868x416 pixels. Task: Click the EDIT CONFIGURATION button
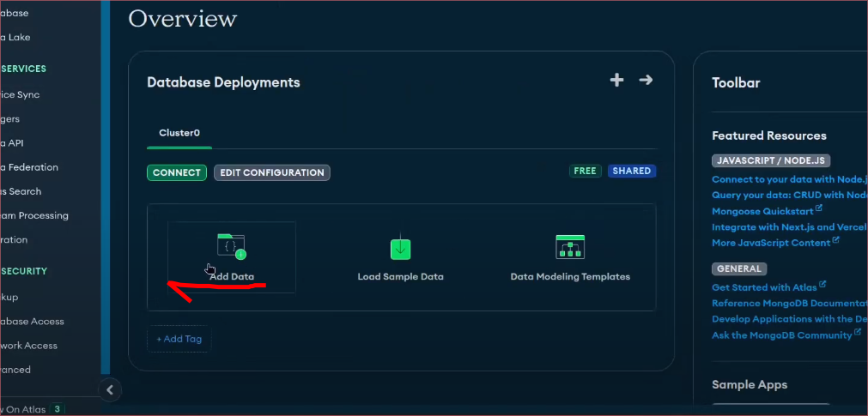pos(272,172)
